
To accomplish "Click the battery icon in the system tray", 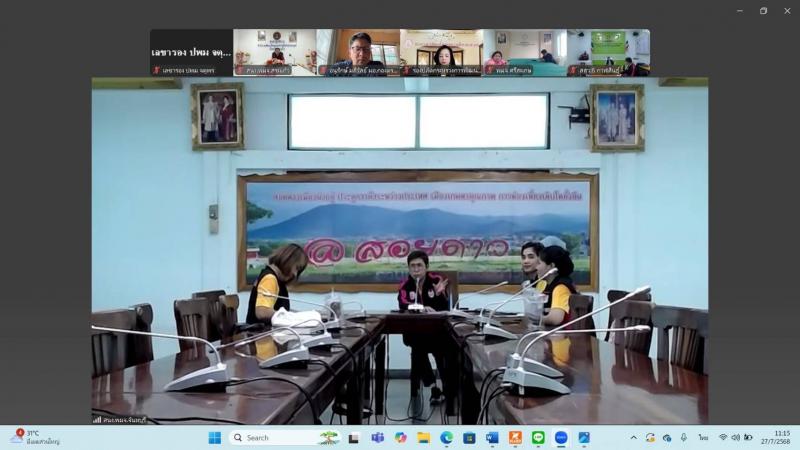I will pos(748,438).
